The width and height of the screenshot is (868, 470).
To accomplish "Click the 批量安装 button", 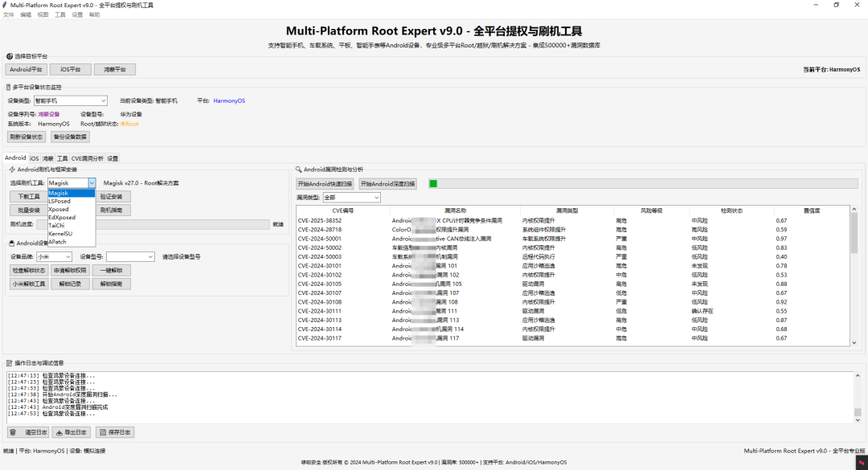I will 29,210.
